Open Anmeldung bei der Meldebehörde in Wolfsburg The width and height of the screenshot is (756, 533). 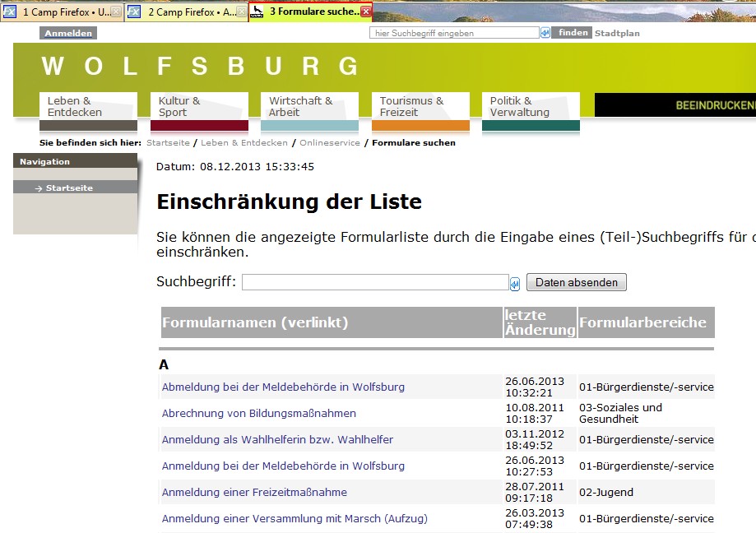point(283,466)
